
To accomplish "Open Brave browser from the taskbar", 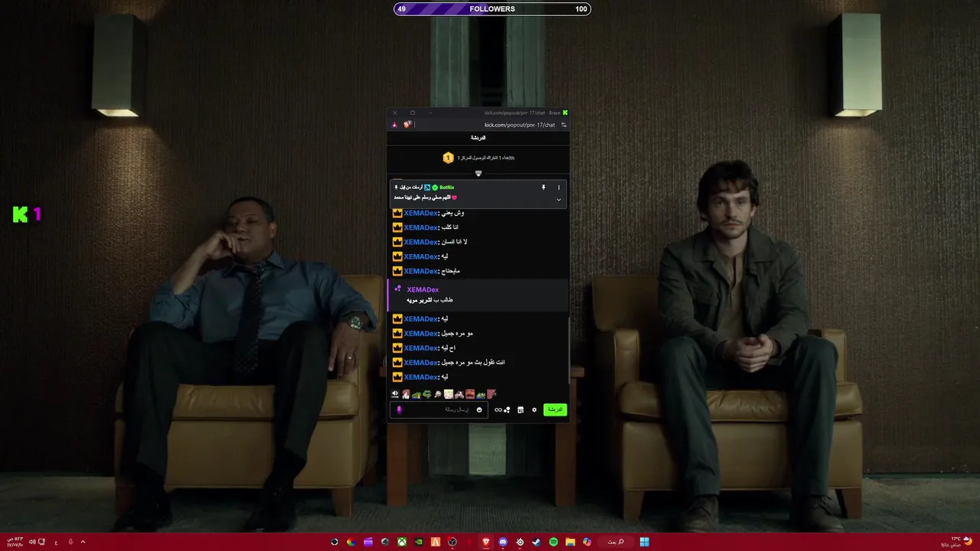I will pyautogui.click(x=486, y=542).
